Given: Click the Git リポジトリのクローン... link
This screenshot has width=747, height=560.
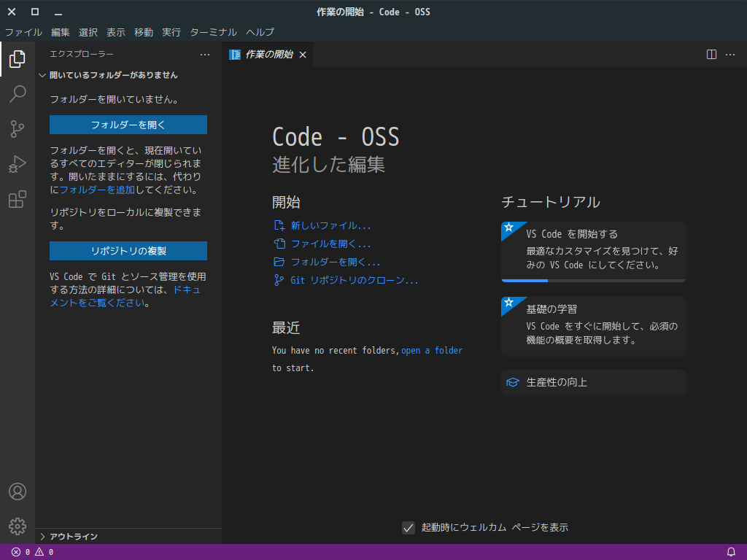Looking at the screenshot, I should (354, 280).
